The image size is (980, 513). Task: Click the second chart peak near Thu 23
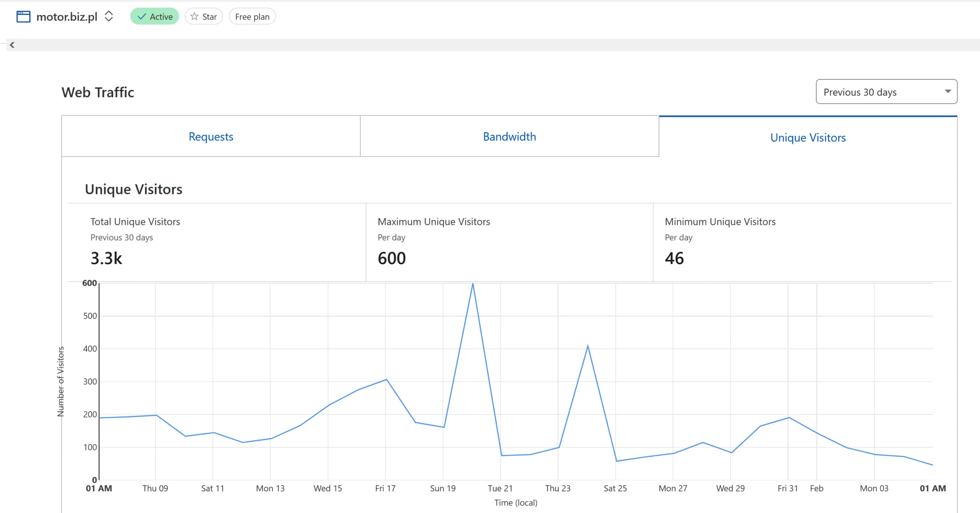(x=588, y=346)
